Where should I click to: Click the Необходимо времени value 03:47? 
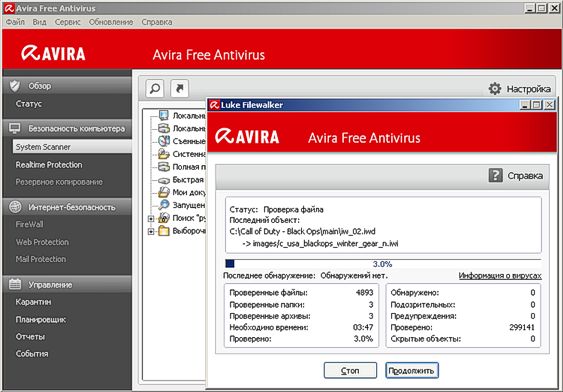(x=363, y=327)
